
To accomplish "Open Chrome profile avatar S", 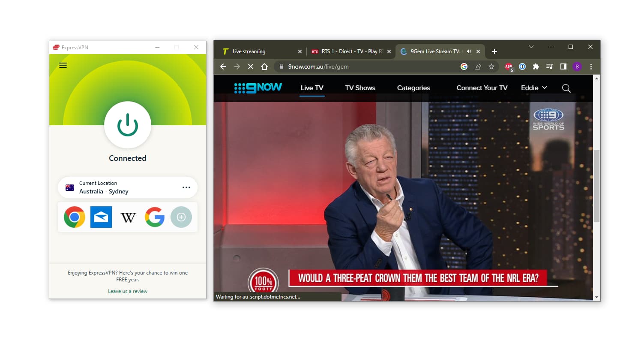I will pos(577,66).
